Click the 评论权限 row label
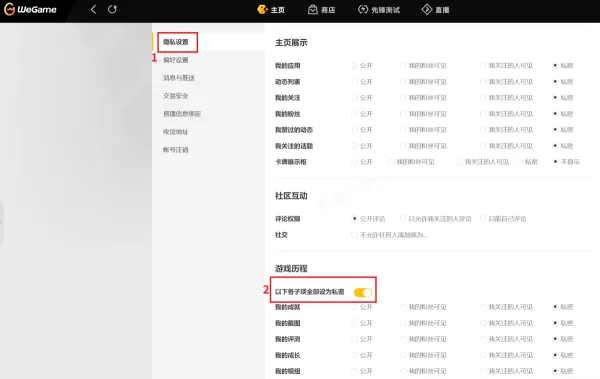This screenshot has height=379, width=600. coord(287,219)
